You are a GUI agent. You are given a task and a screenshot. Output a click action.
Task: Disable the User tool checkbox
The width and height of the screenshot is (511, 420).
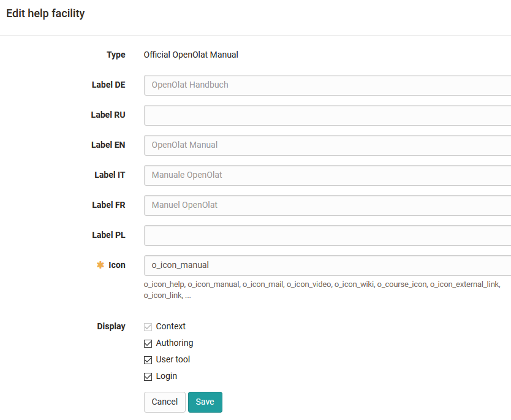(x=148, y=360)
